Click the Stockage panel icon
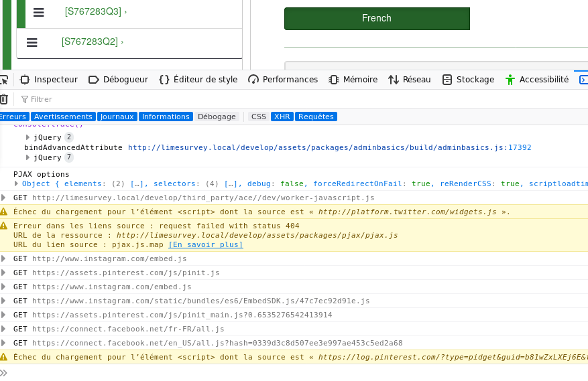 (447, 80)
